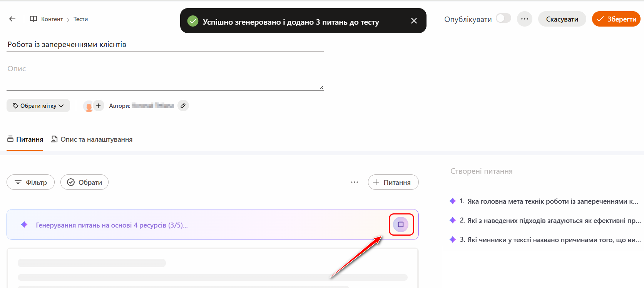The width and height of the screenshot is (644, 288).
Task: Open the three-dot menu near Скасувати
Action: (x=524, y=19)
